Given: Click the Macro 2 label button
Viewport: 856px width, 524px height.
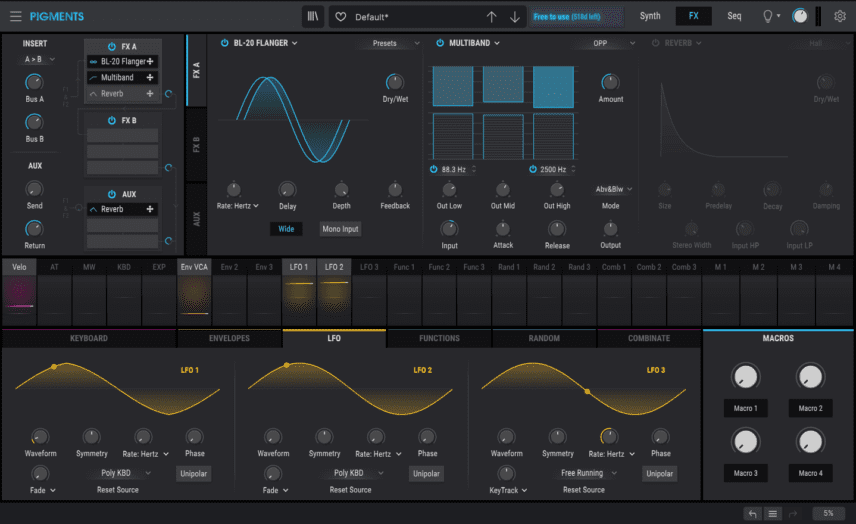Looking at the screenshot, I should pos(810,408).
